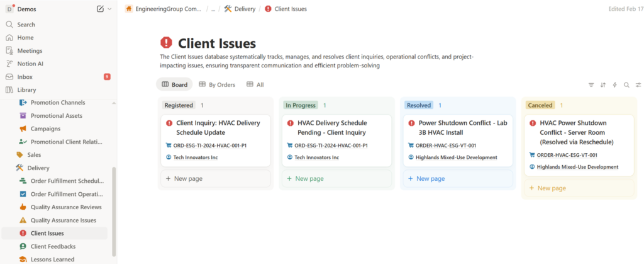Switch to the By Orders view tab
This screenshot has width=644, height=264.
(x=217, y=84)
